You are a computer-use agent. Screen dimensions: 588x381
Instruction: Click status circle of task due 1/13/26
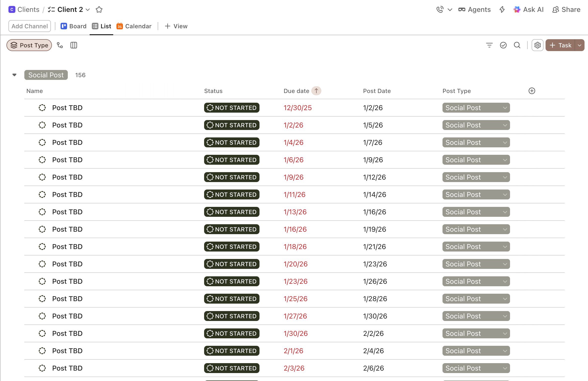(42, 212)
